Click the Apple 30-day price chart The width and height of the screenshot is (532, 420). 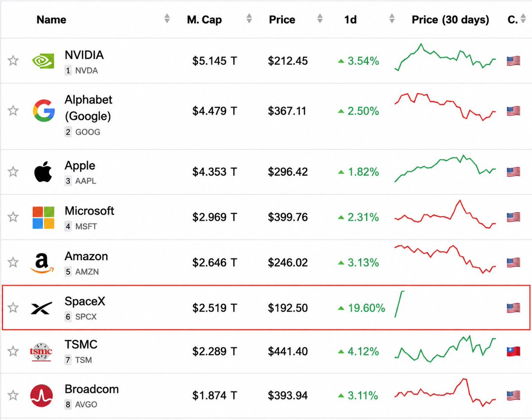coord(445,169)
